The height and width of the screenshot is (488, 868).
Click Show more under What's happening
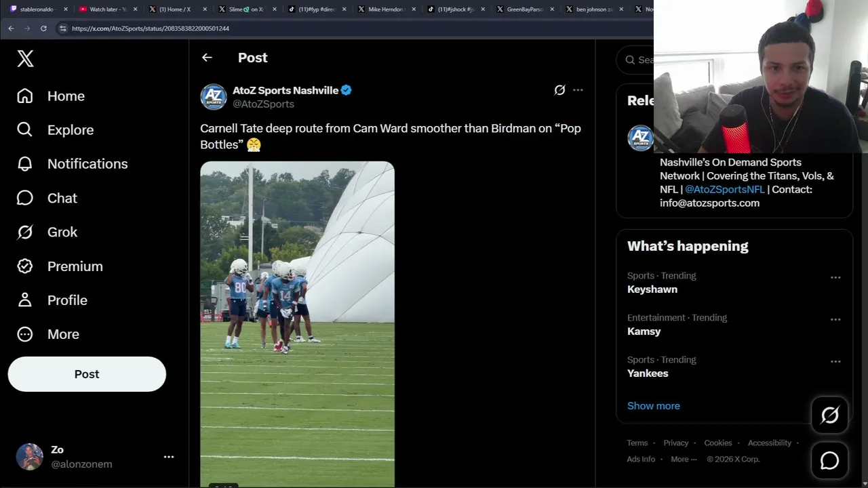[654, 406]
